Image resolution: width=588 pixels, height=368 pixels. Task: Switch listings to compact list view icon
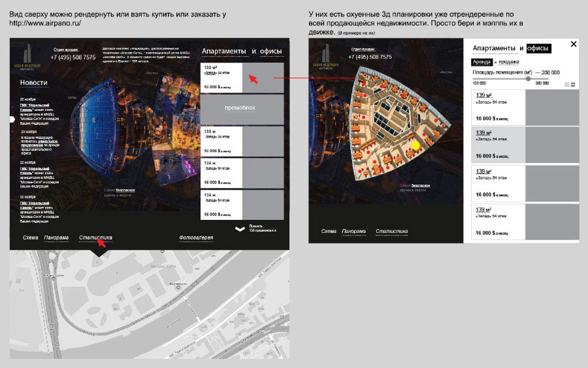[567, 85]
